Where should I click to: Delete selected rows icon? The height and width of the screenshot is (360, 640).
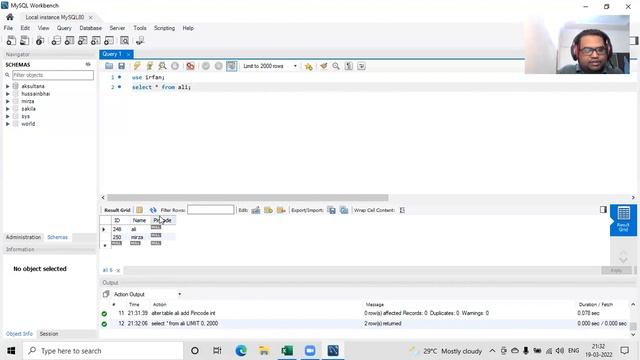[x=281, y=210]
